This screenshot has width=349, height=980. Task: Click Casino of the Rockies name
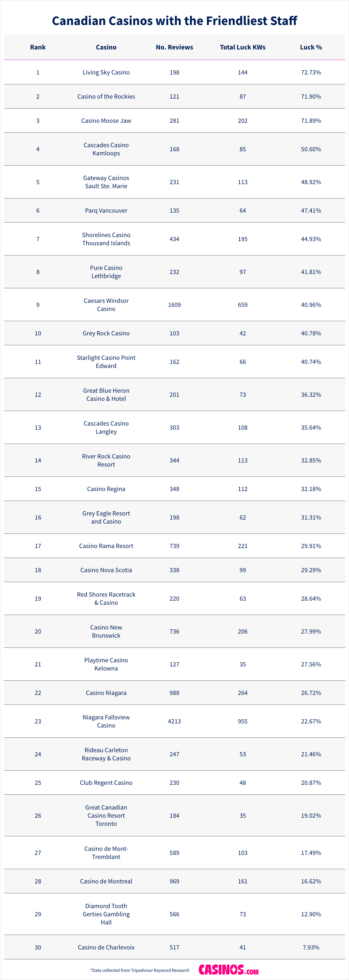click(x=106, y=97)
